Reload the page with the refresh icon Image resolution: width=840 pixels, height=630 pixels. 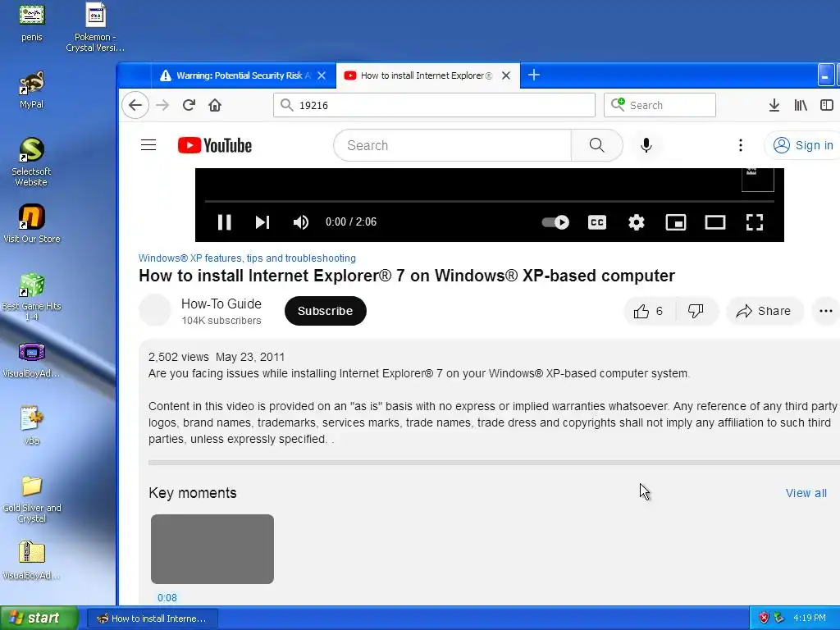[x=189, y=105]
